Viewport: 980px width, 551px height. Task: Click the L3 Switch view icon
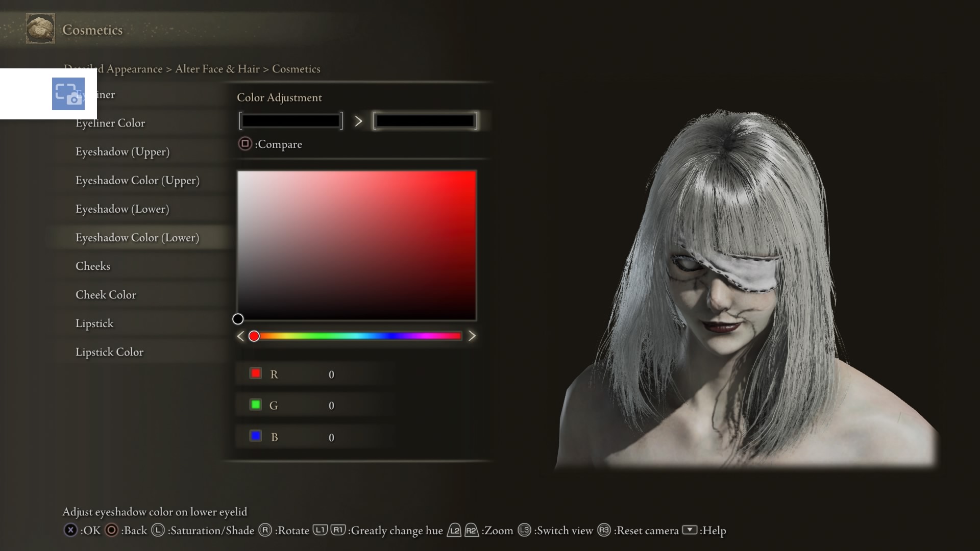[524, 530]
